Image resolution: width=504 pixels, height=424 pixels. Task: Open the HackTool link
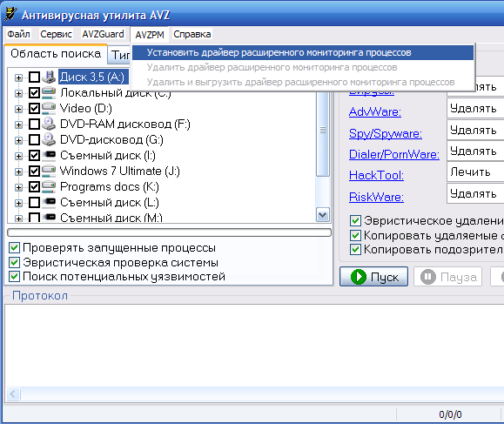[376, 175]
